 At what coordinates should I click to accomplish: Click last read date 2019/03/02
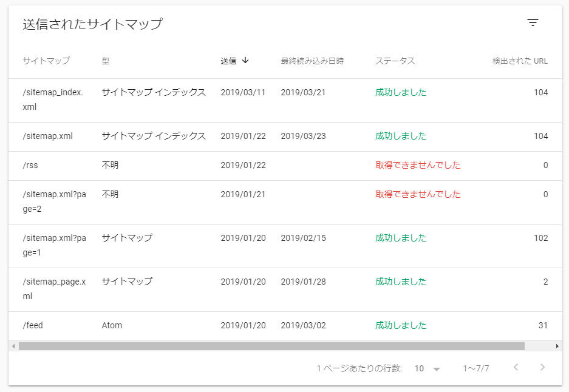pyautogui.click(x=303, y=325)
